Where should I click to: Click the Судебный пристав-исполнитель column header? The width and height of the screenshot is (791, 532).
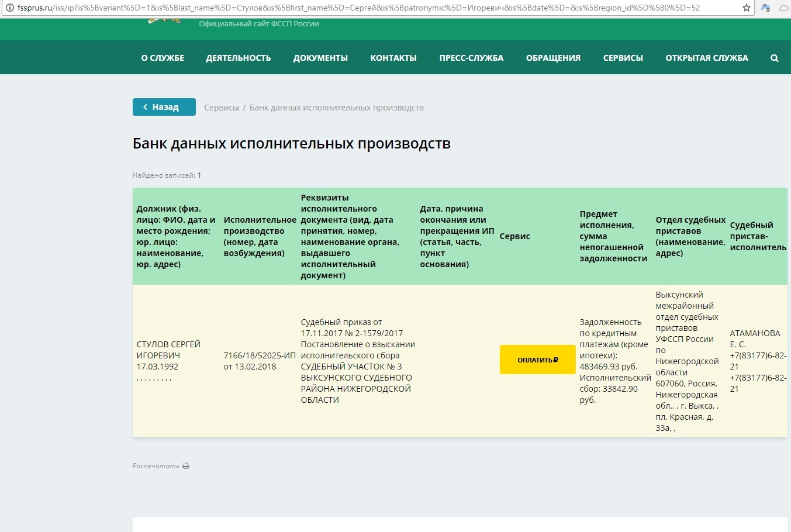click(x=758, y=236)
